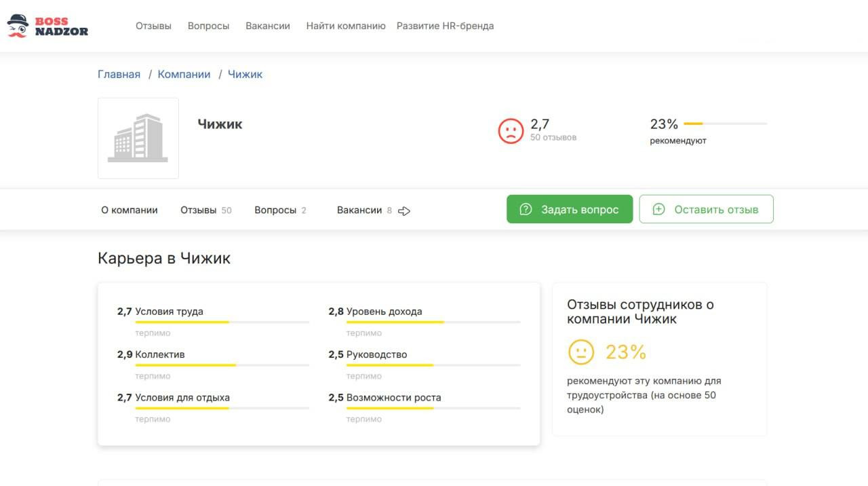
Task: Open Развитие HR-бренда page
Action: [x=445, y=26]
